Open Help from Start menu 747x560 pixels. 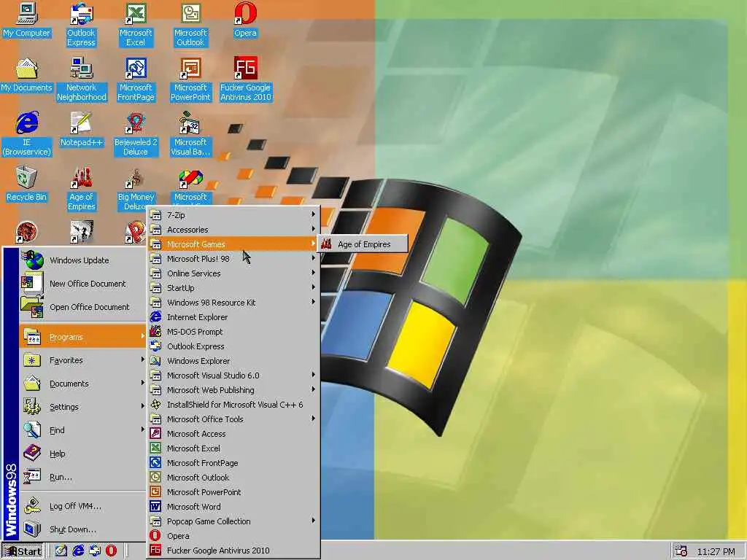pos(83,454)
